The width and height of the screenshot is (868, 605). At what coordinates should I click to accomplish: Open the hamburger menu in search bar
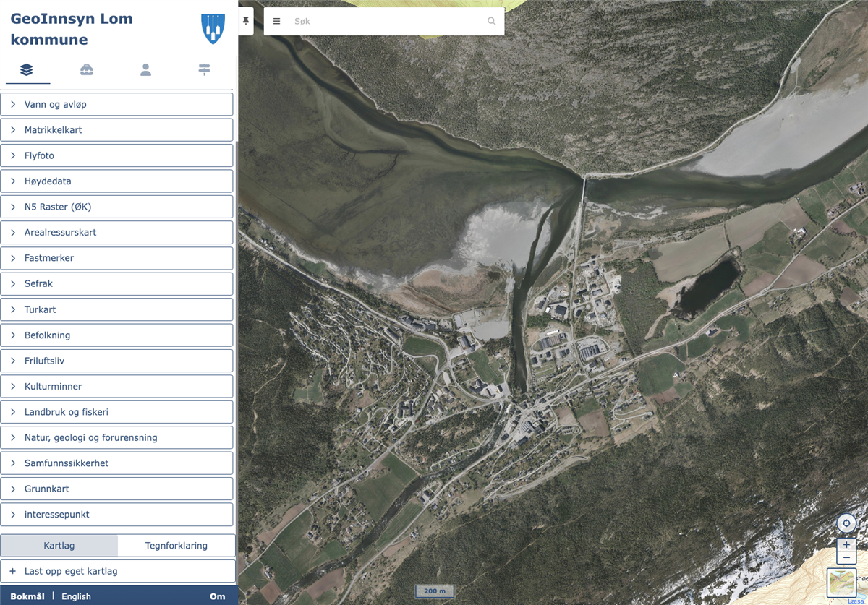(x=276, y=22)
